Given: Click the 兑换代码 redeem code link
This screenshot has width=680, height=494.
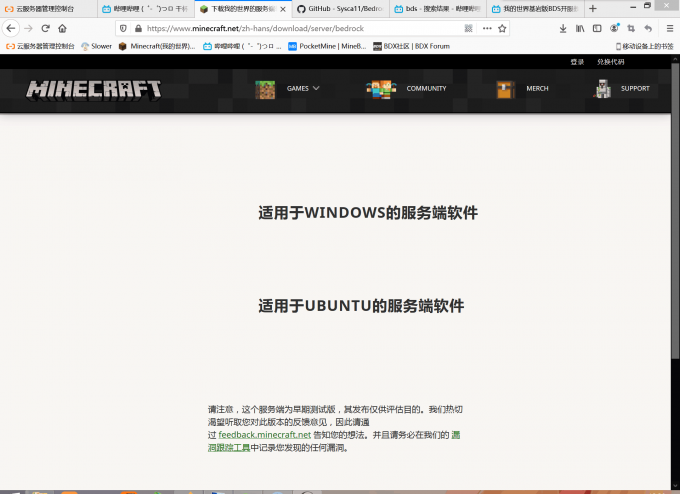Looking at the screenshot, I should tap(611, 62).
